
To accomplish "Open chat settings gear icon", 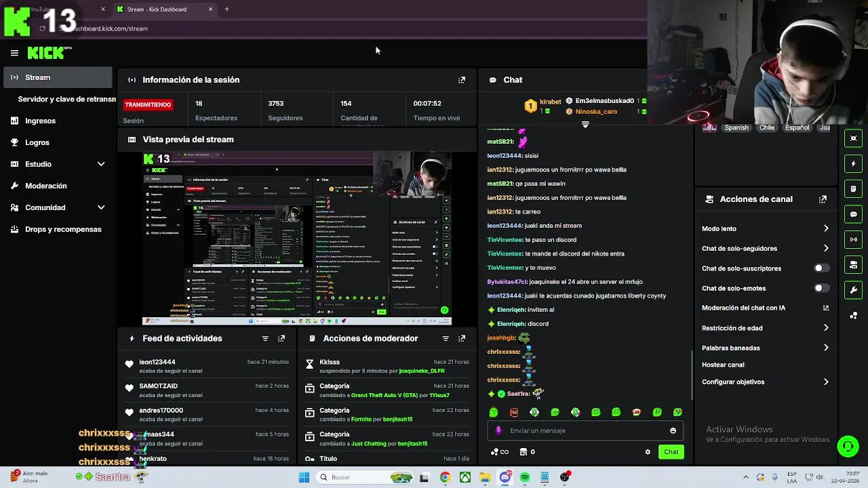I will [648, 452].
